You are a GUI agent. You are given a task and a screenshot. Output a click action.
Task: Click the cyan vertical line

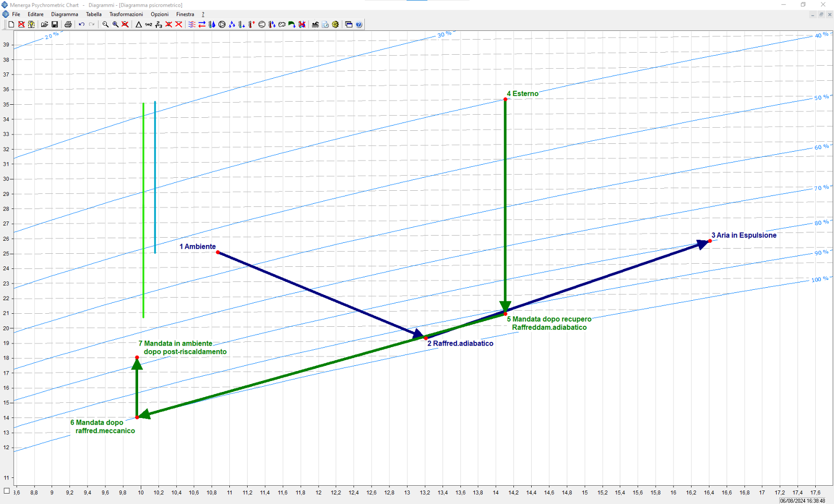coord(155,177)
